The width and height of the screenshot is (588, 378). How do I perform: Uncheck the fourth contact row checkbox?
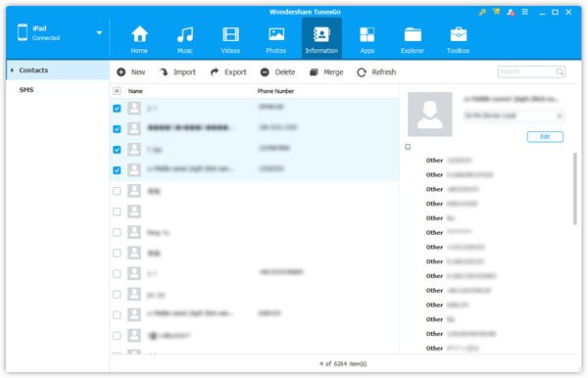[x=117, y=170]
